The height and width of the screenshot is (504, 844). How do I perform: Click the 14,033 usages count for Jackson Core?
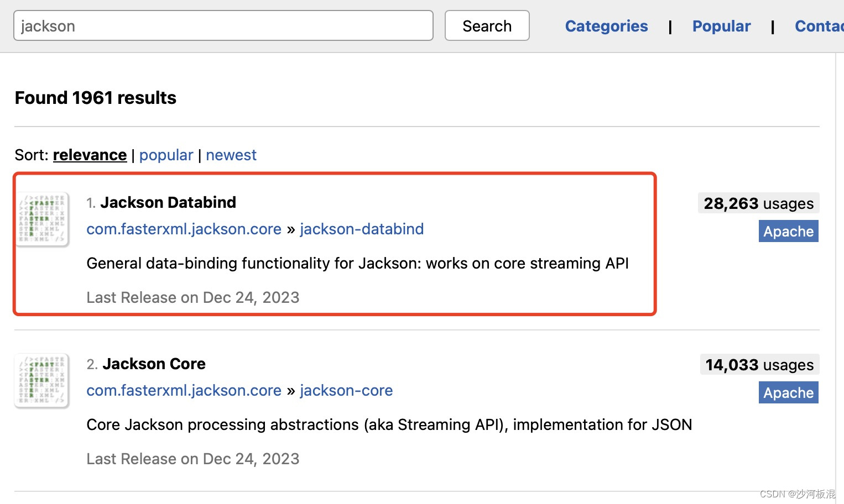759,365
